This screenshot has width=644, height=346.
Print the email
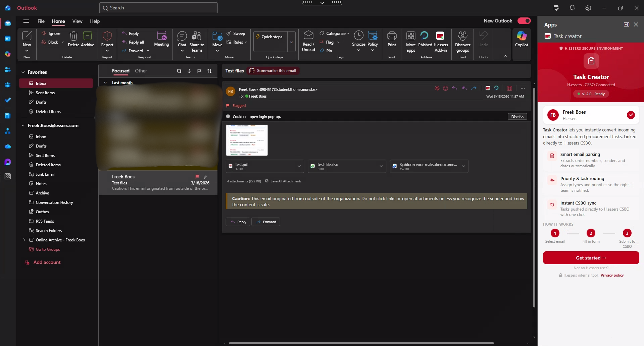tap(392, 39)
